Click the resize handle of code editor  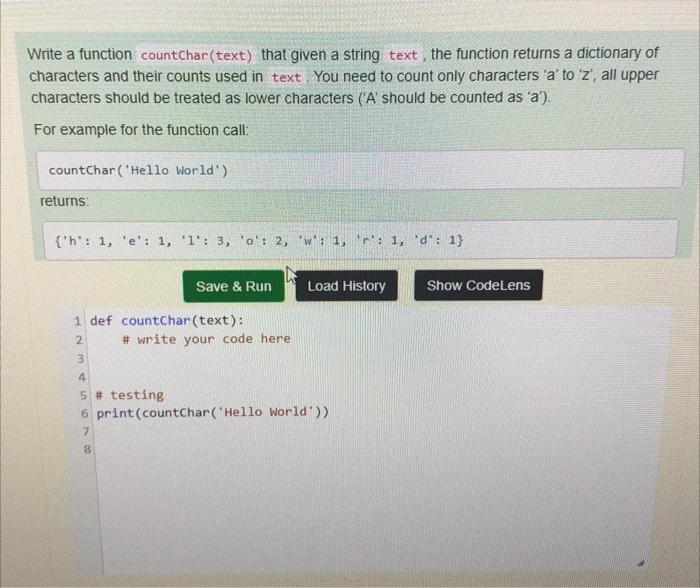[641, 563]
